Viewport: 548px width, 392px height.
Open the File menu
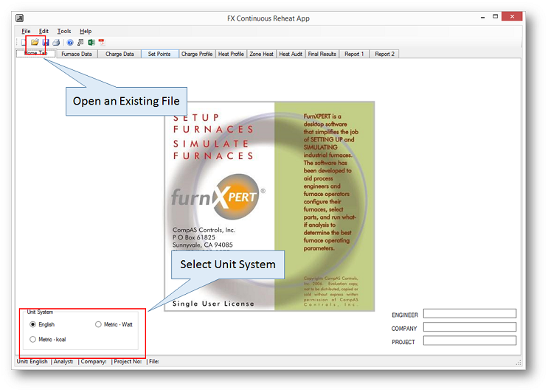tap(26, 31)
